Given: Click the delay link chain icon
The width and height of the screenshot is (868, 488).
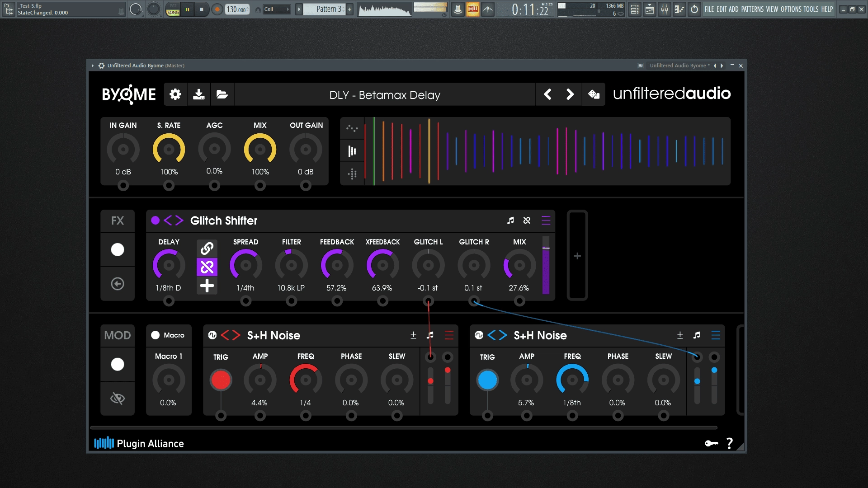Looking at the screenshot, I should pyautogui.click(x=207, y=248).
